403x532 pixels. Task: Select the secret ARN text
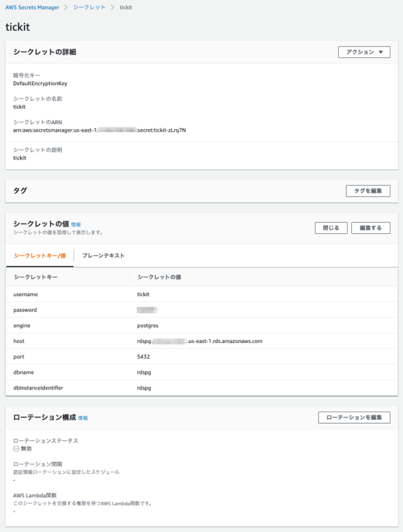click(99, 130)
